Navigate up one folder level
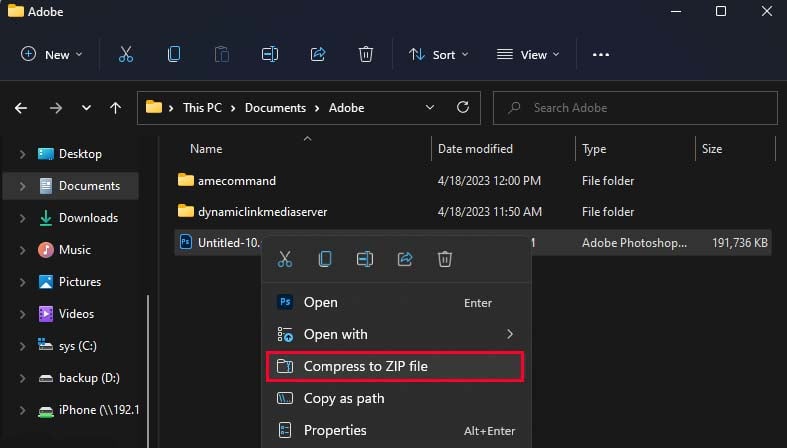 coord(116,107)
